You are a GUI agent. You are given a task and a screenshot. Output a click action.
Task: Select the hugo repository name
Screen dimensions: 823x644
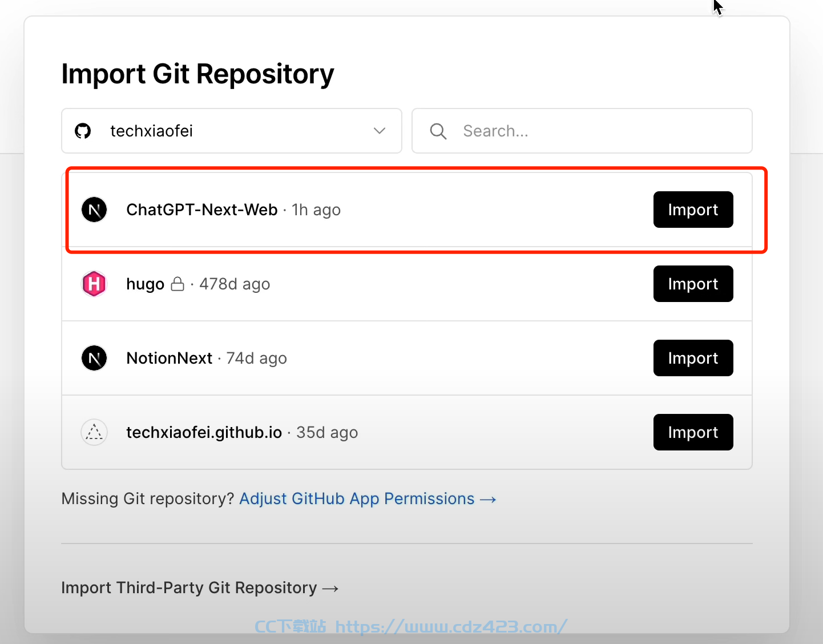click(146, 284)
